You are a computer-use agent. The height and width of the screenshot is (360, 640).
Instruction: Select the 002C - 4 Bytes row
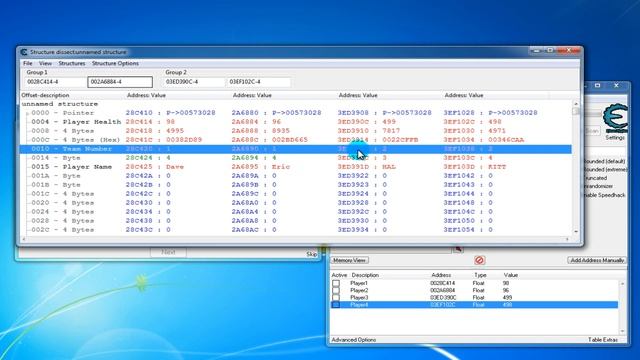click(296, 229)
